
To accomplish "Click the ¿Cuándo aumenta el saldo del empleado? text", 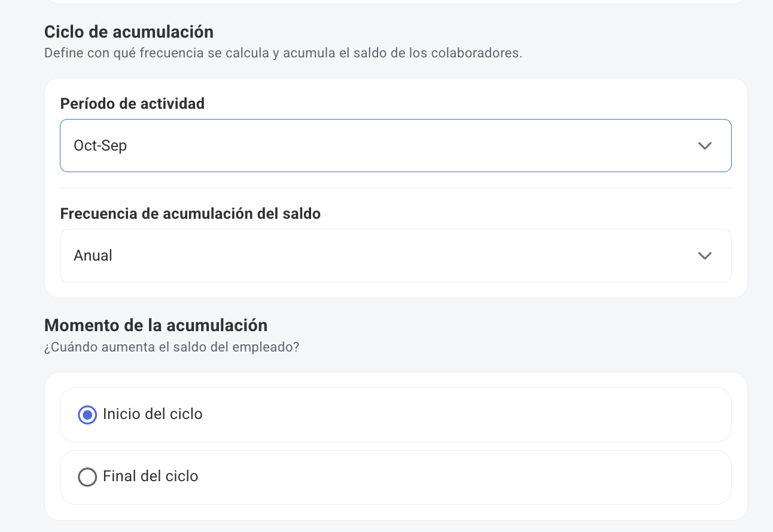I will [172, 347].
